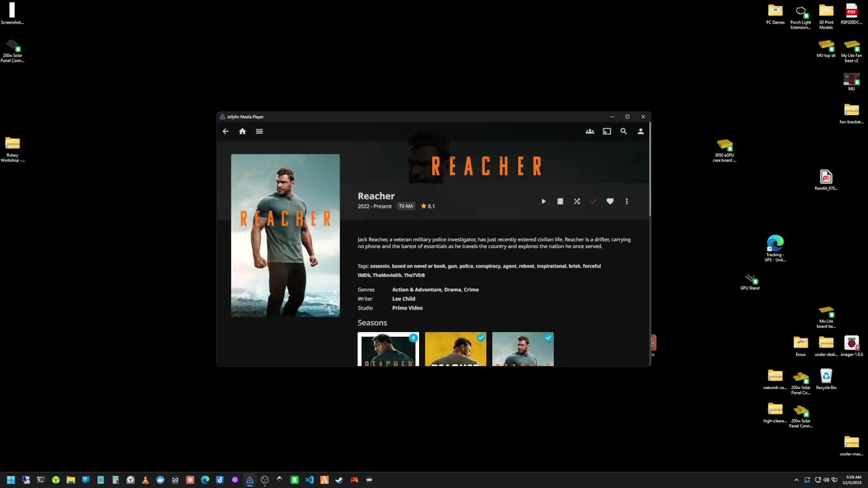Open the Windows Start menu
Image resolution: width=868 pixels, height=488 pixels.
point(11,480)
